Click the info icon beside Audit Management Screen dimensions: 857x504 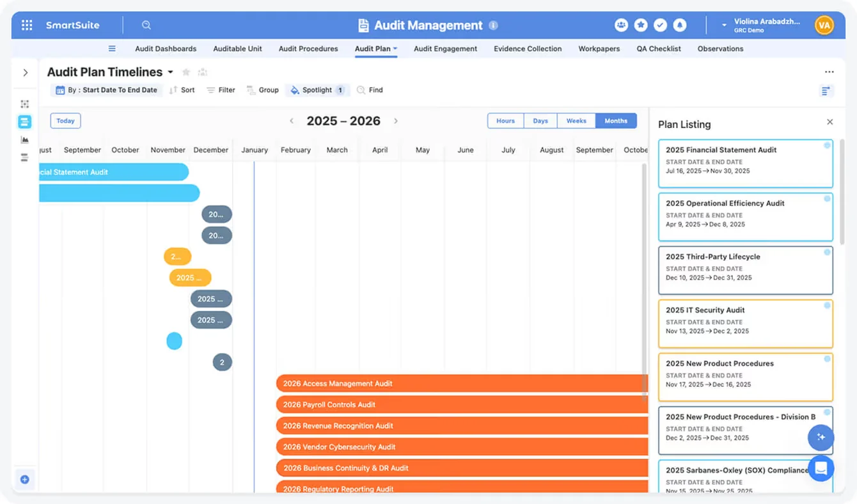point(493,25)
